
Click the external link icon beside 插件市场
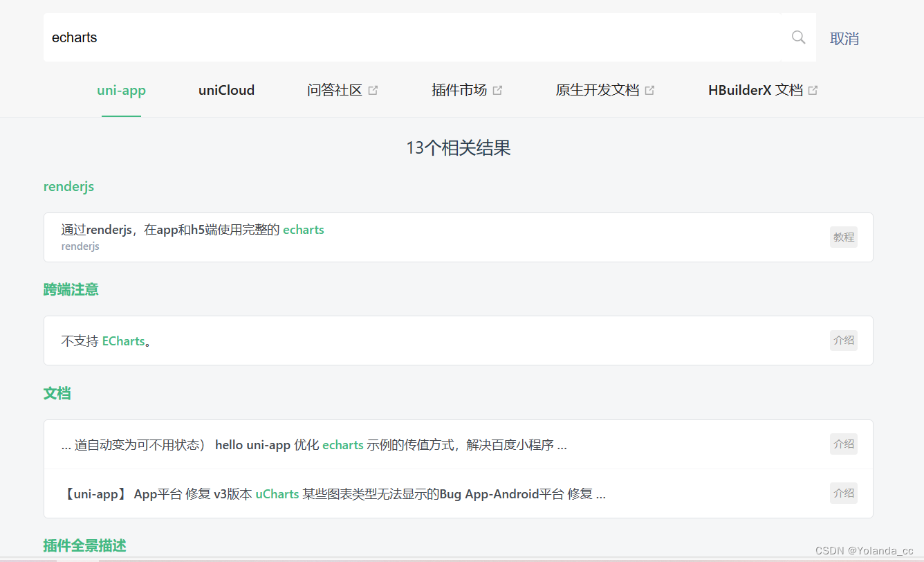(498, 89)
